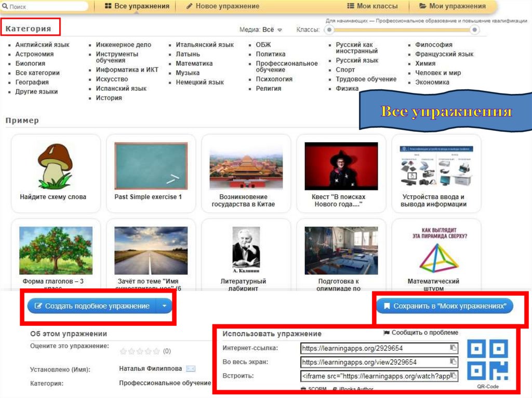This screenshot has width=532, height=398.
Task: Click Сохранить в "Моих упражнениях" button
Action: pyautogui.click(x=445, y=306)
